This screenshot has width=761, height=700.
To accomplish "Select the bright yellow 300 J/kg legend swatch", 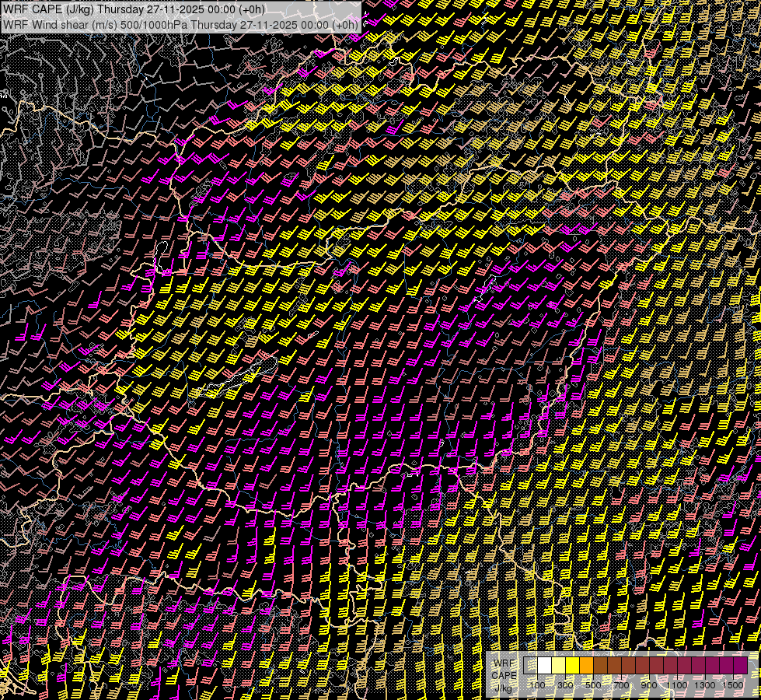I will coord(572,666).
